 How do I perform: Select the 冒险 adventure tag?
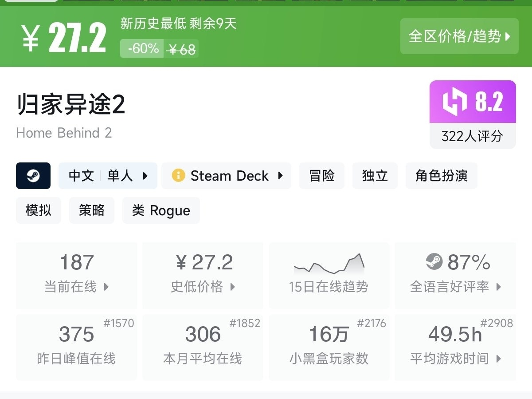click(322, 176)
